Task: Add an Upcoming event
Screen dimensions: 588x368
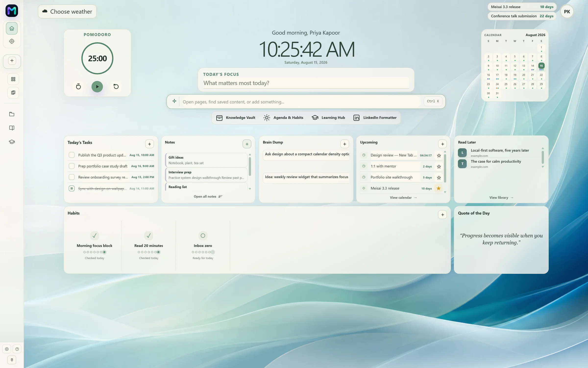Action: click(442, 144)
